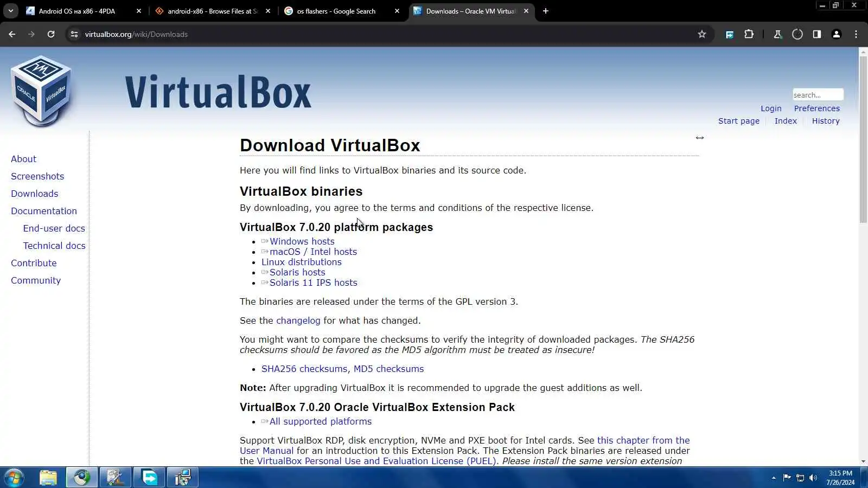Open Community in the sidebar
868x488 pixels.
tap(36, 280)
